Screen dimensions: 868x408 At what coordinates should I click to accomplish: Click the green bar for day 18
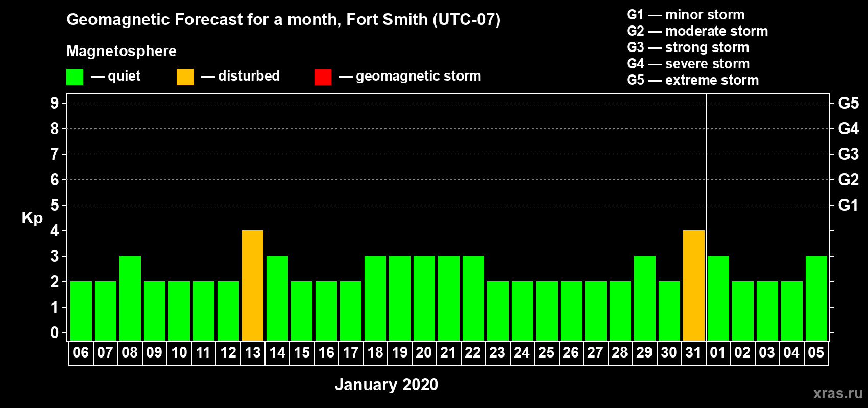375,298
